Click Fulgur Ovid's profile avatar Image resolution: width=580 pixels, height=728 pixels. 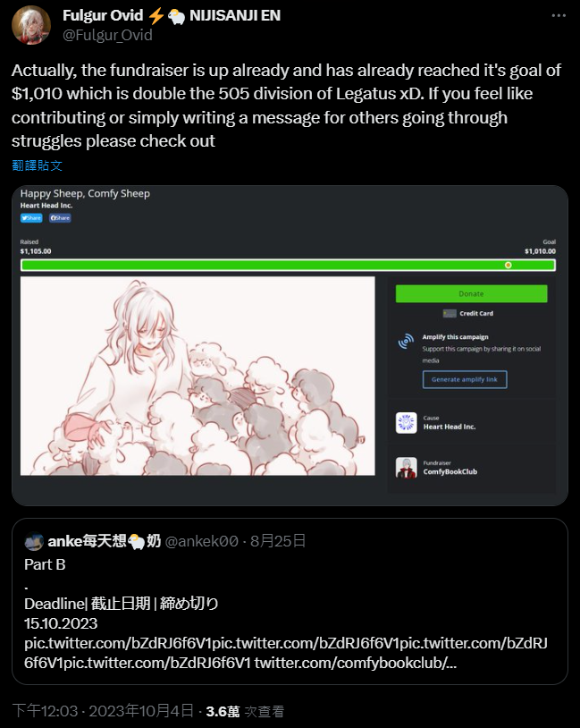(31, 25)
